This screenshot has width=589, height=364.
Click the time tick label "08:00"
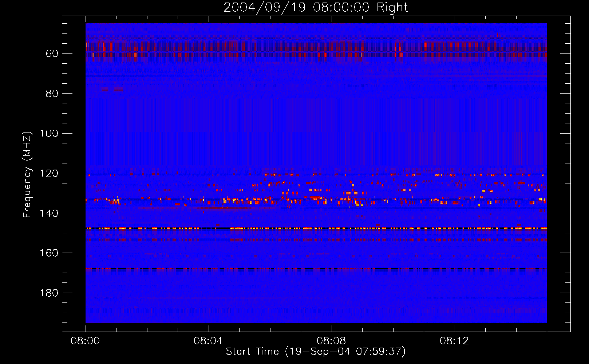coord(85,341)
